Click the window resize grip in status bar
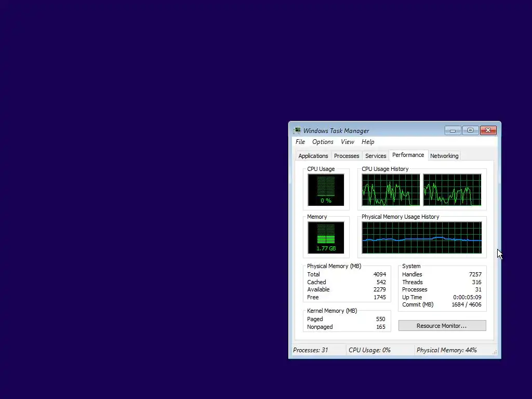 pos(495,353)
